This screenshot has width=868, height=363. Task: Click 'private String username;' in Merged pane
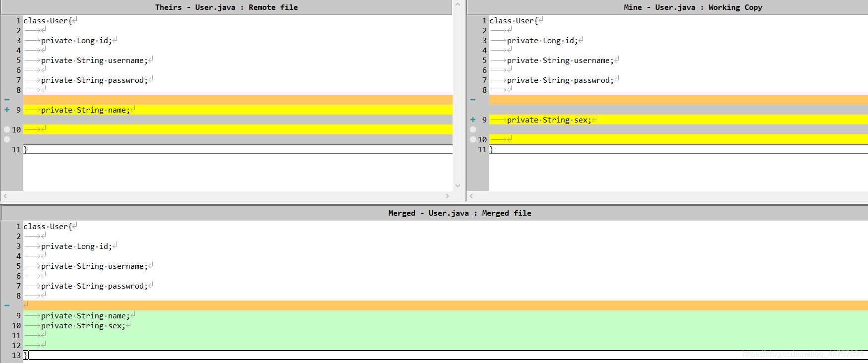tap(94, 266)
